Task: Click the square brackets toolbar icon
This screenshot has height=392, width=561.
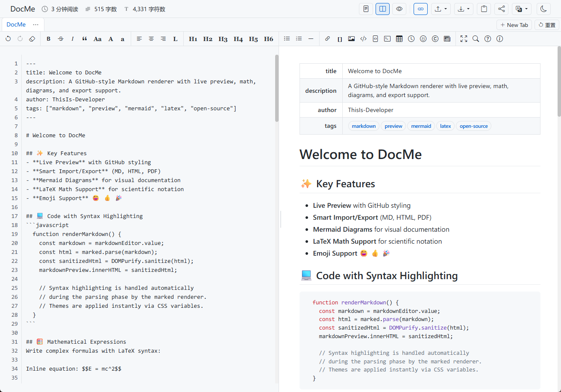Action: tap(340, 39)
